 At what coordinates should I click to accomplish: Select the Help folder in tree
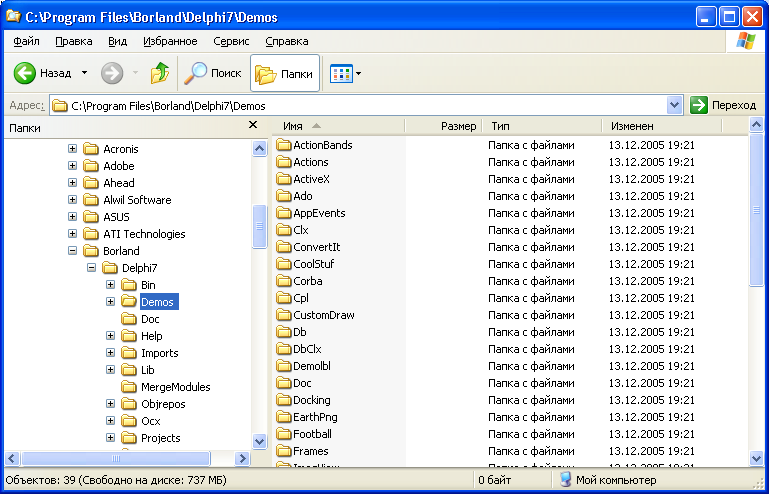click(152, 336)
